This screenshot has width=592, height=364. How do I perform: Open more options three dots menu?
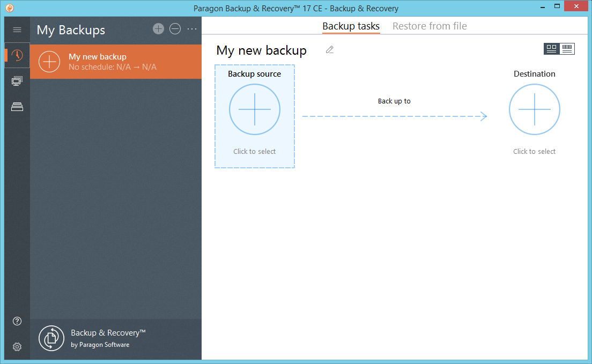[x=192, y=29]
